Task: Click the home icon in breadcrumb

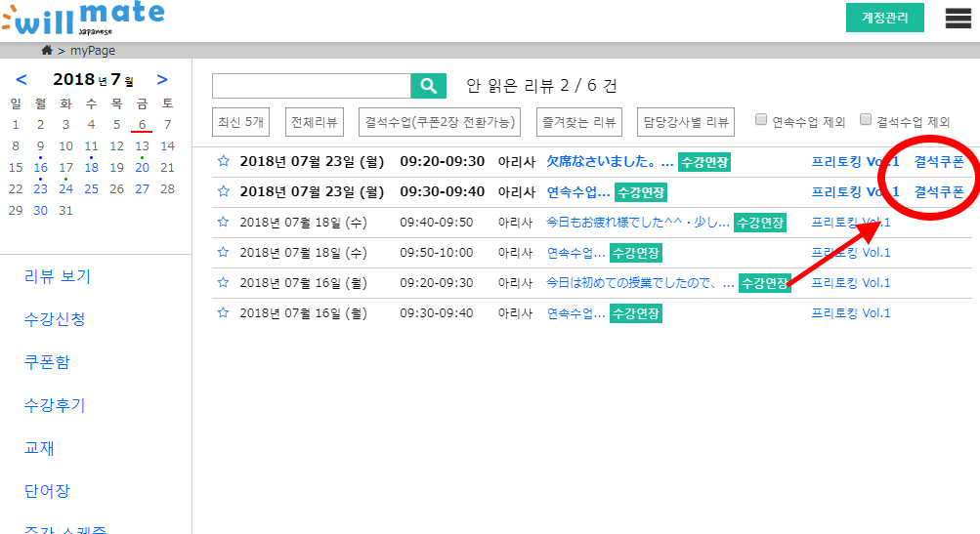Action: (47, 51)
